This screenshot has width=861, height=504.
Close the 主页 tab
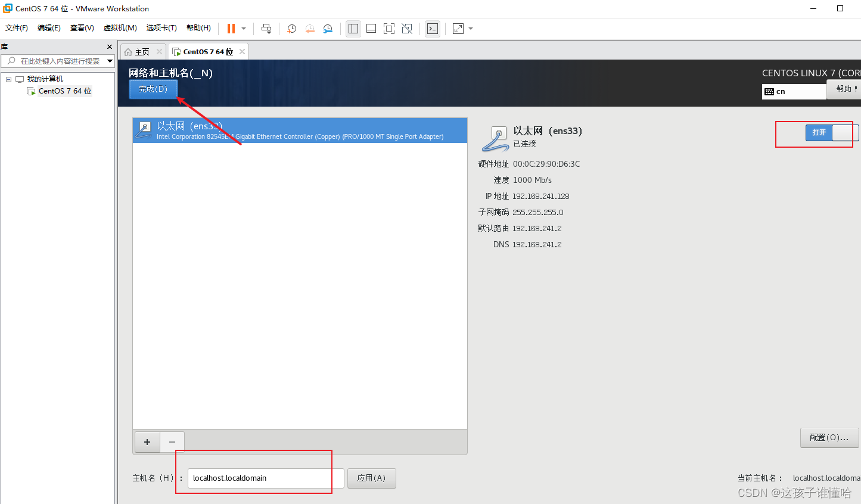[159, 52]
